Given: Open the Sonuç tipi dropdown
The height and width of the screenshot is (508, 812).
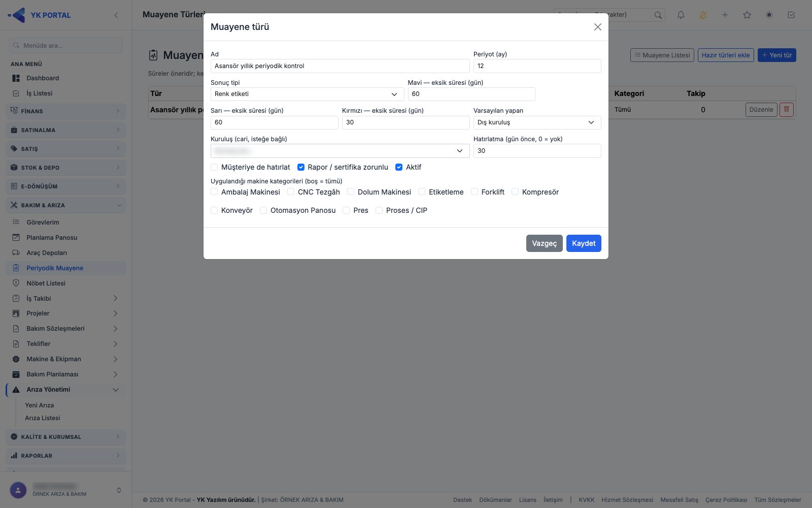Looking at the screenshot, I should 307,94.
